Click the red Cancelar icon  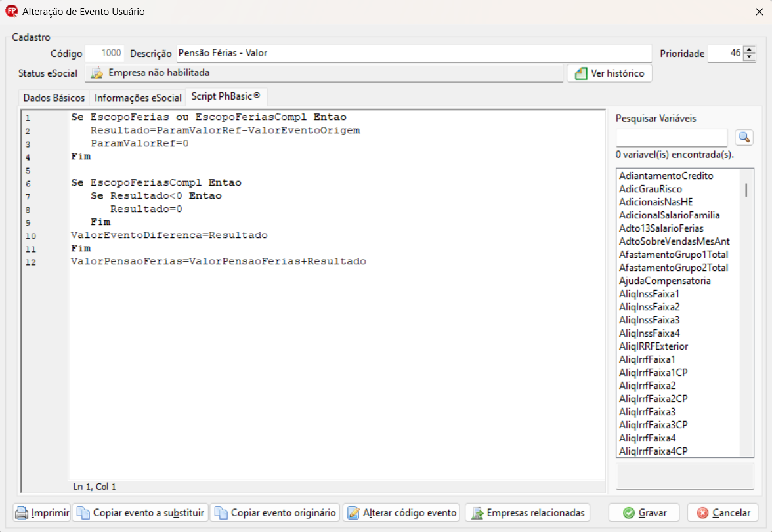tap(702, 513)
